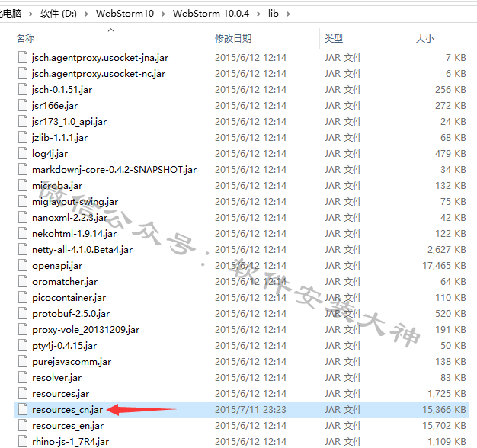
Task: Click the file icon beside purejavacomm.jar
Action: click(23, 362)
